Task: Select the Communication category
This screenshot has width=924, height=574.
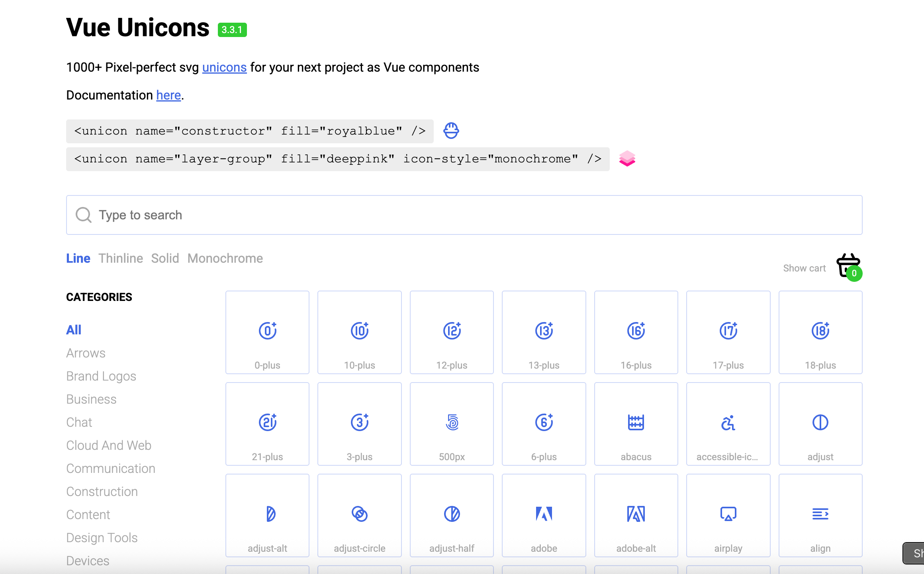Action: 111,469
